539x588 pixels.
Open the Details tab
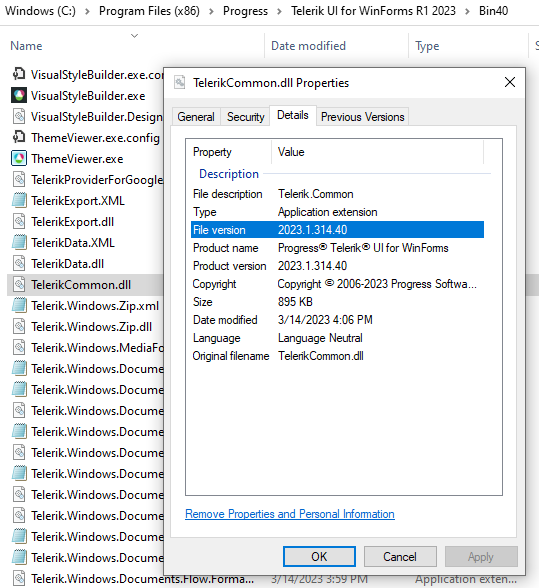[x=293, y=115]
